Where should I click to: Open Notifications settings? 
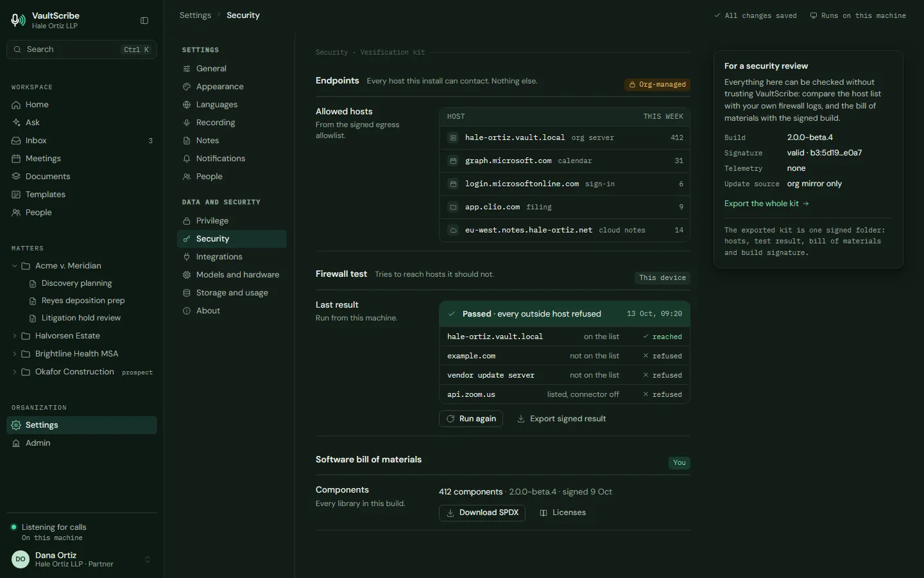click(232, 159)
